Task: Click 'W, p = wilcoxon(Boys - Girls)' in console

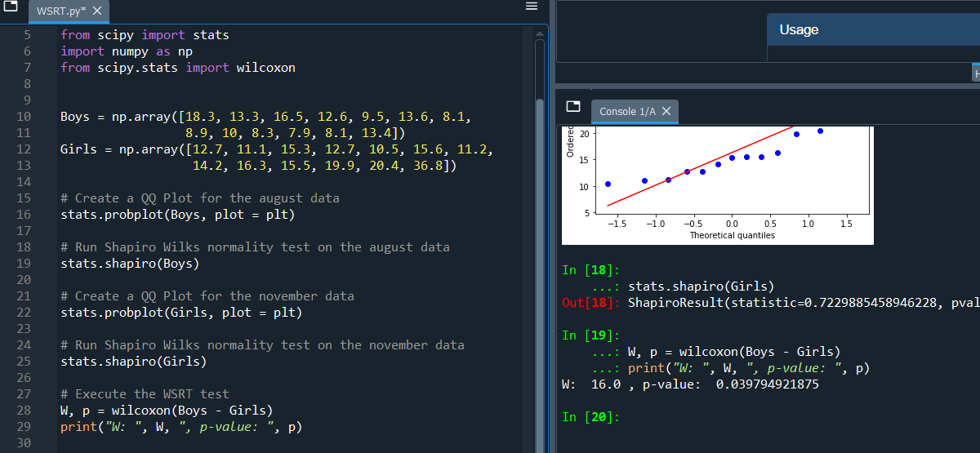Action: click(733, 352)
